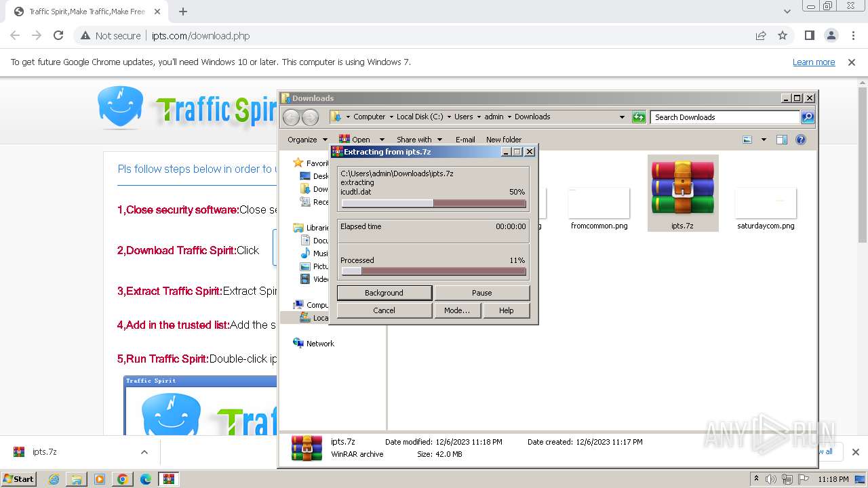
Task: Click forward arrow in Downloads explorer
Action: coord(310,117)
